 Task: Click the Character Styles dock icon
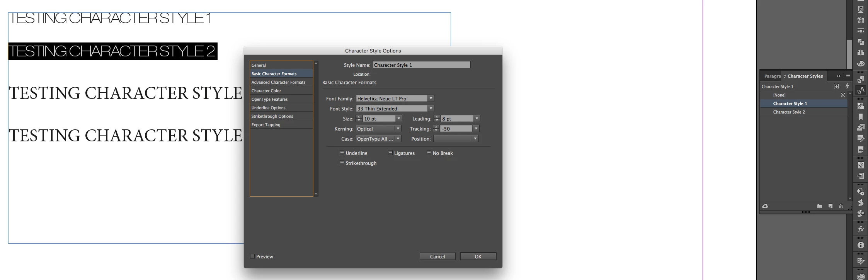861,90
